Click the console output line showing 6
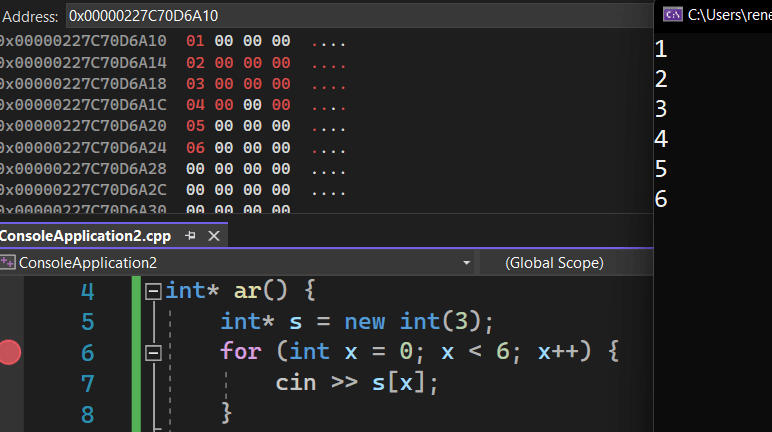772x432 pixels. (661, 199)
